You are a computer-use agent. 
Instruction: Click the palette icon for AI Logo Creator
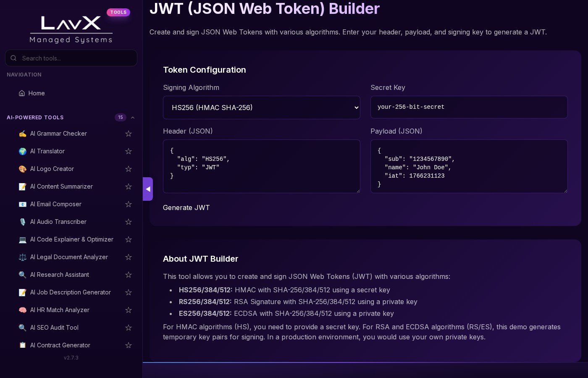(23, 169)
